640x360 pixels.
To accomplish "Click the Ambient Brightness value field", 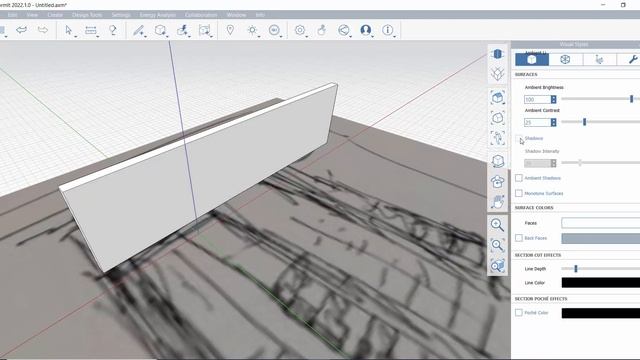I will (537, 99).
